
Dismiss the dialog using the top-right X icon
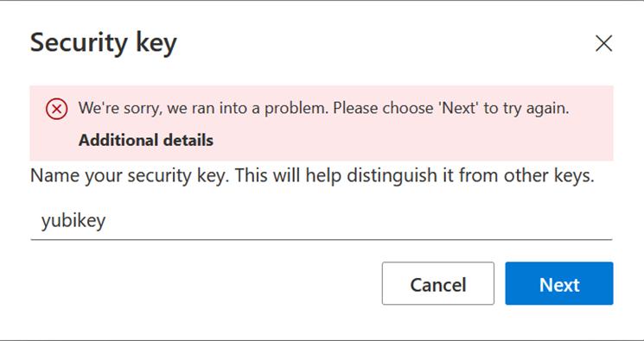coord(603,43)
